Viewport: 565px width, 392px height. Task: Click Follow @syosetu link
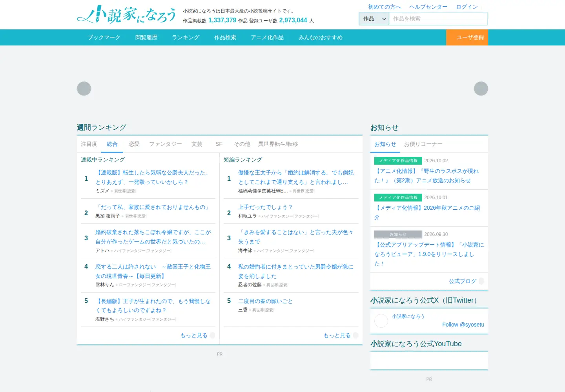pyautogui.click(x=463, y=325)
